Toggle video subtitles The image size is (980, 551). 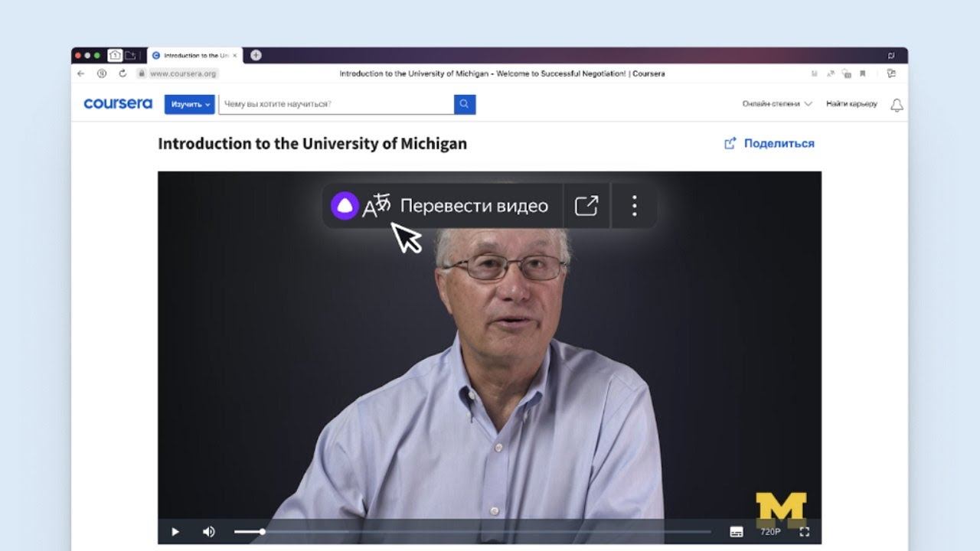737,532
